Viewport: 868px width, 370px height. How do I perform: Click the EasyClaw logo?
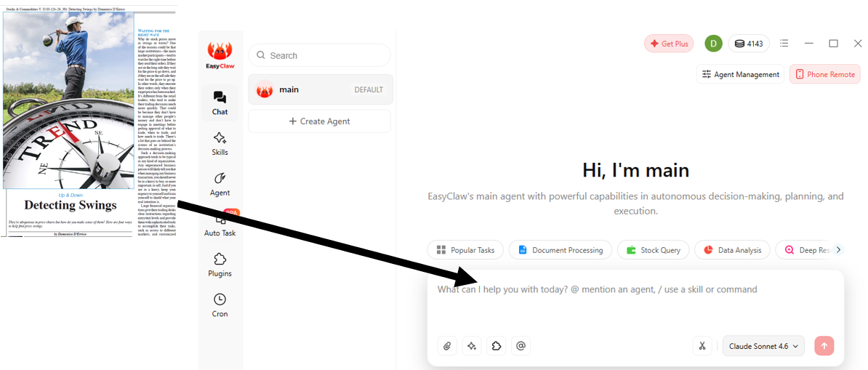tap(220, 55)
